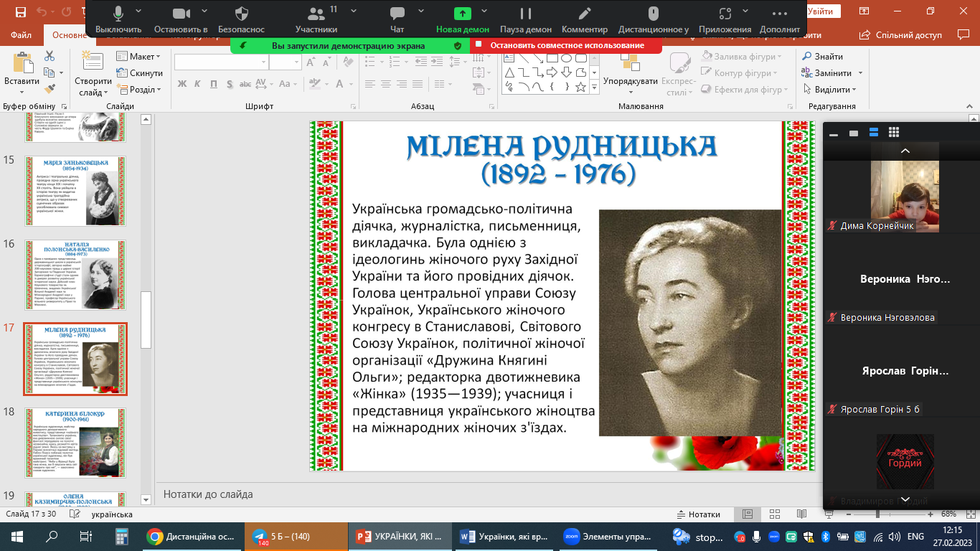The height and width of the screenshot is (551, 980).
Task: Open the Файл tab
Action: pos(21,34)
